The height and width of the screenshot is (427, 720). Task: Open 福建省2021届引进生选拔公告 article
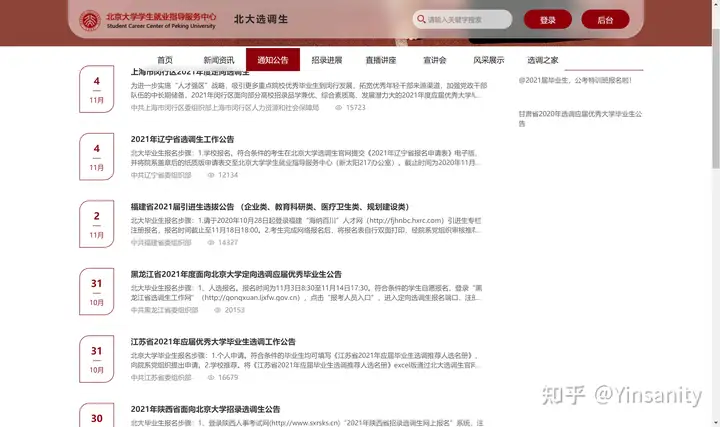pyautogui.click(x=270, y=207)
